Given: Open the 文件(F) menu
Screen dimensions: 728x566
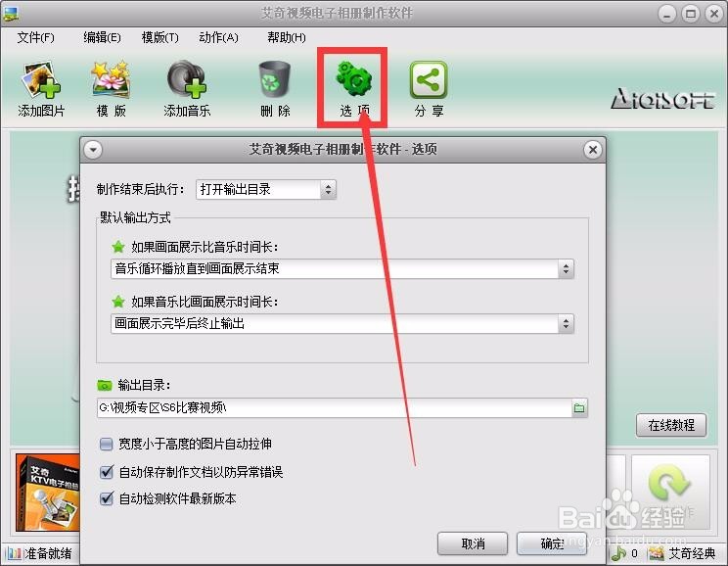Looking at the screenshot, I should click(36, 37).
